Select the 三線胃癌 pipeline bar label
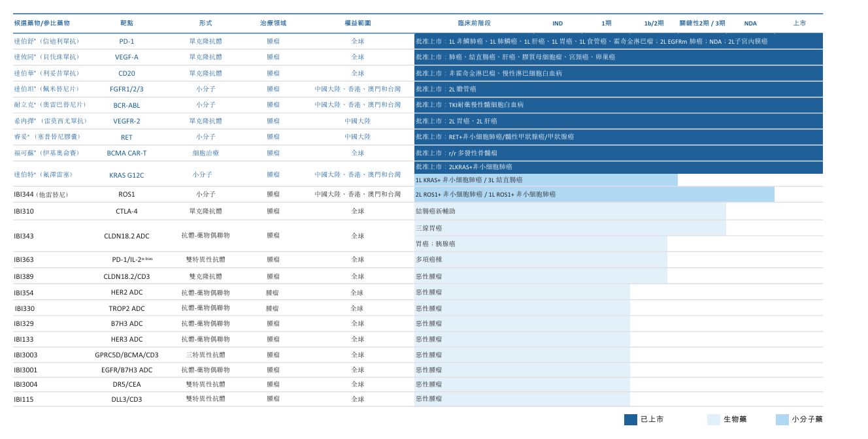The width and height of the screenshot is (868, 439). (429, 228)
